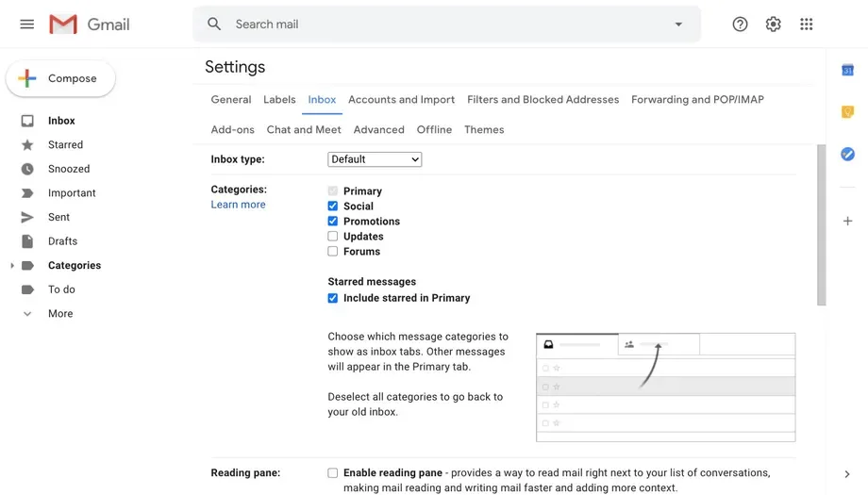868x495 pixels.
Task: Switch to the Labels settings tab
Action: pyautogui.click(x=279, y=100)
